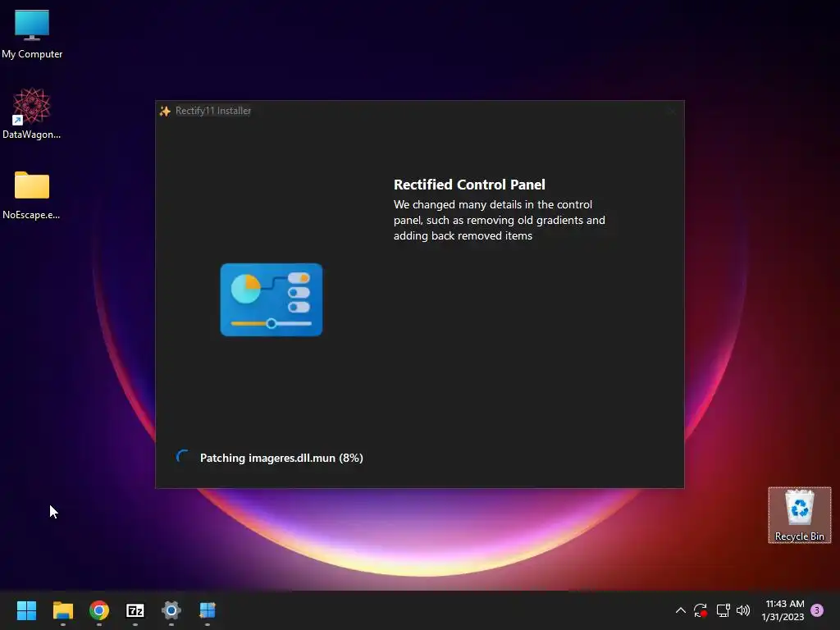Click the Control Panel illustration in the installer

pos(271,299)
